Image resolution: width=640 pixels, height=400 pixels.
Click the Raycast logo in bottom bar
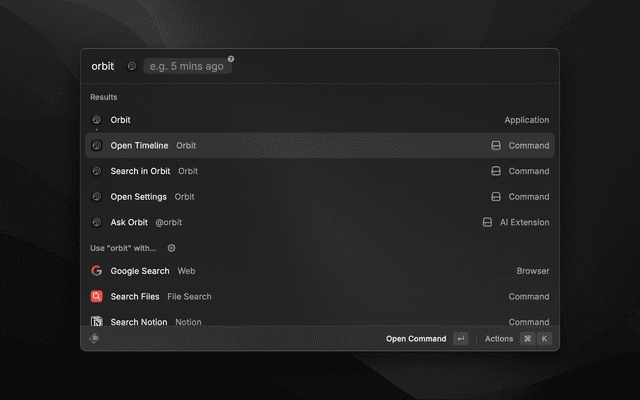(x=94, y=339)
